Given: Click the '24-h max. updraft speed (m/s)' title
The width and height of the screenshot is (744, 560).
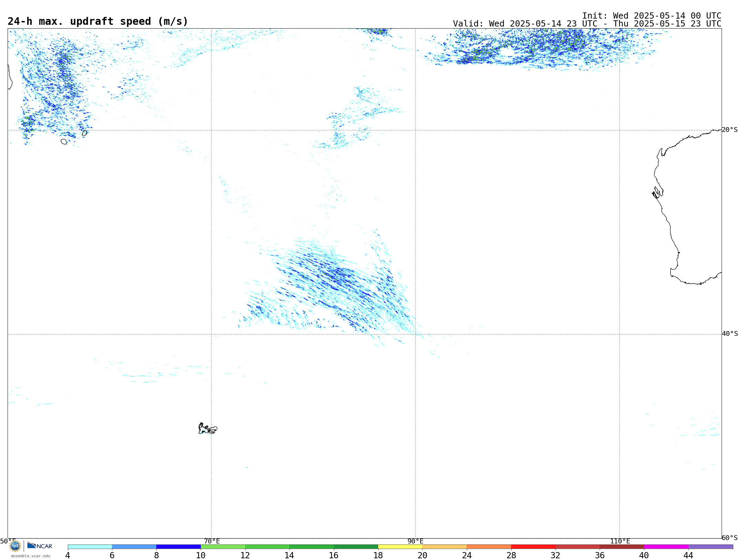Looking at the screenshot, I should pos(98,21).
